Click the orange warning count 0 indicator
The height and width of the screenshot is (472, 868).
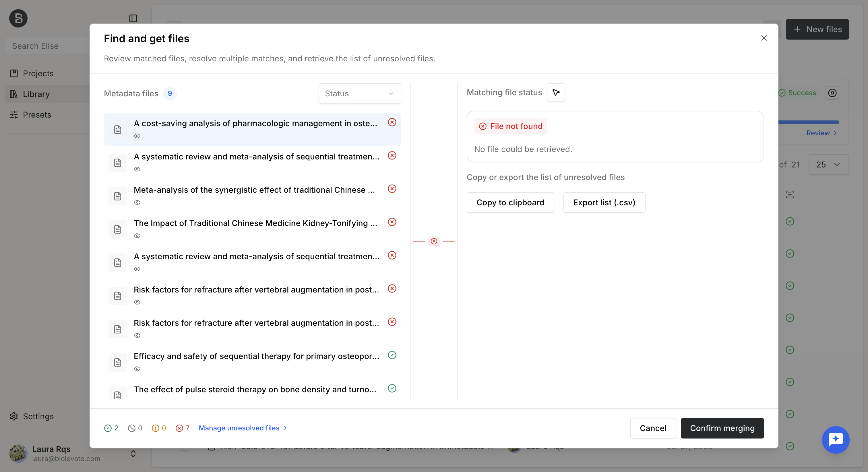pos(159,428)
